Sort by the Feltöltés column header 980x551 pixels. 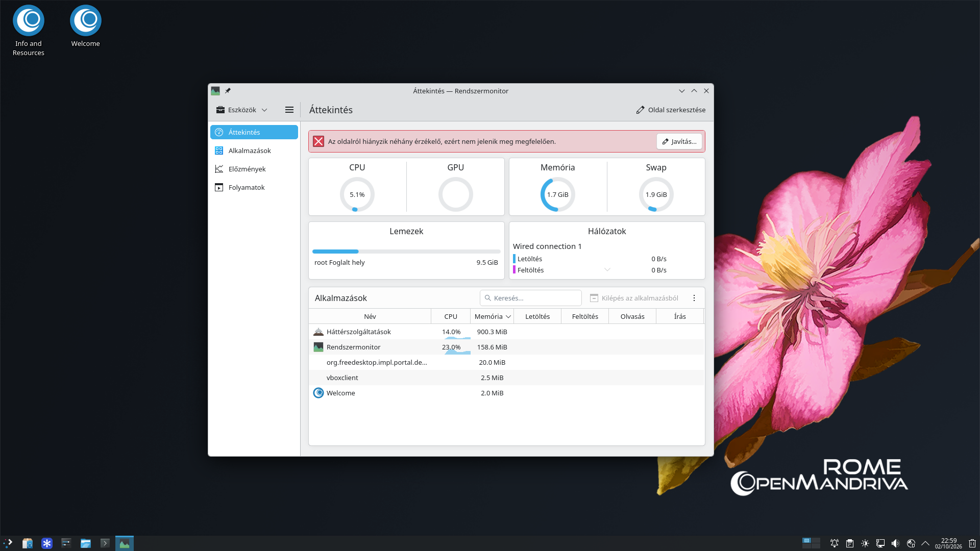click(585, 316)
